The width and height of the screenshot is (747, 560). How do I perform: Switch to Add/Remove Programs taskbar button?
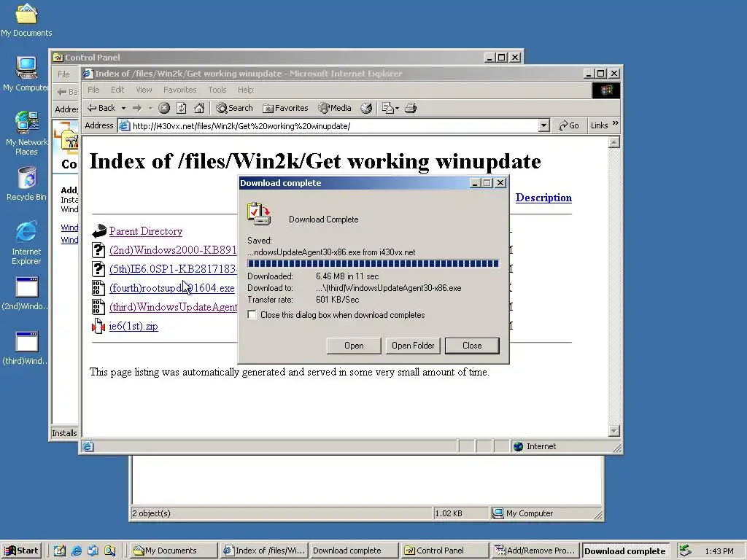coord(535,551)
